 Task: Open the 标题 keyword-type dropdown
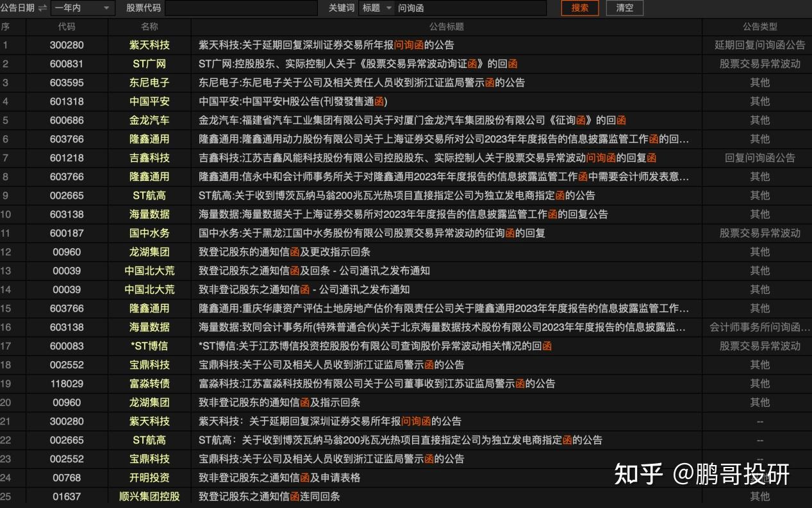pos(376,8)
